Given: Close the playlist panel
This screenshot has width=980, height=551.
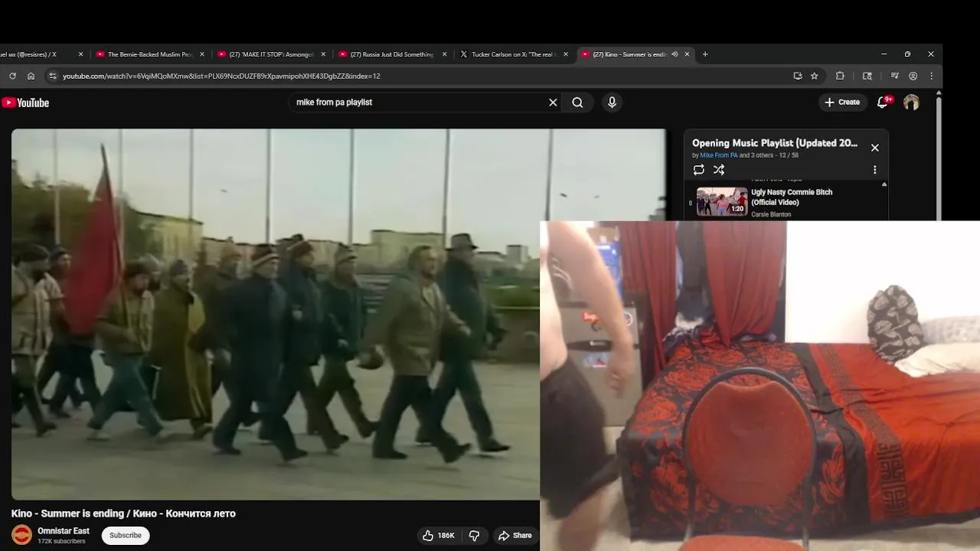Looking at the screenshot, I should tap(874, 148).
